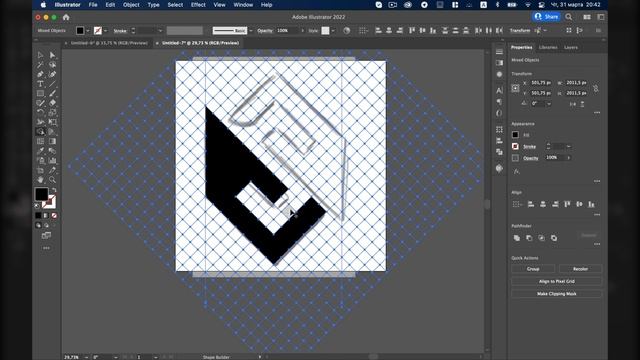This screenshot has width=640, height=360.
Task: Click the Group quick action button
Action: [x=533, y=269]
